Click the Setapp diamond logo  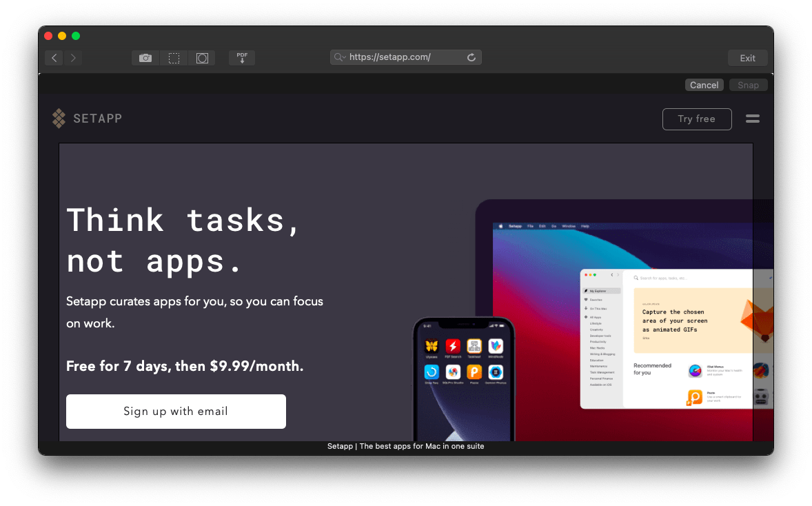coord(58,118)
